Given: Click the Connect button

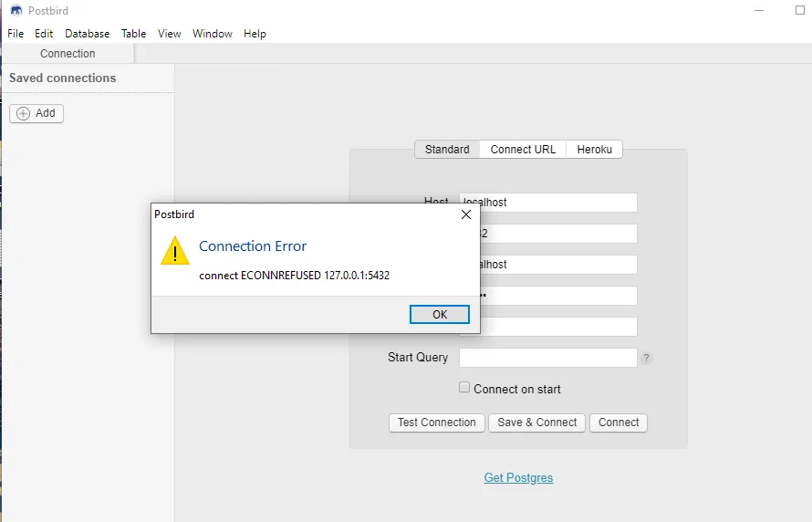Looking at the screenshot, I should pos(619,423).
